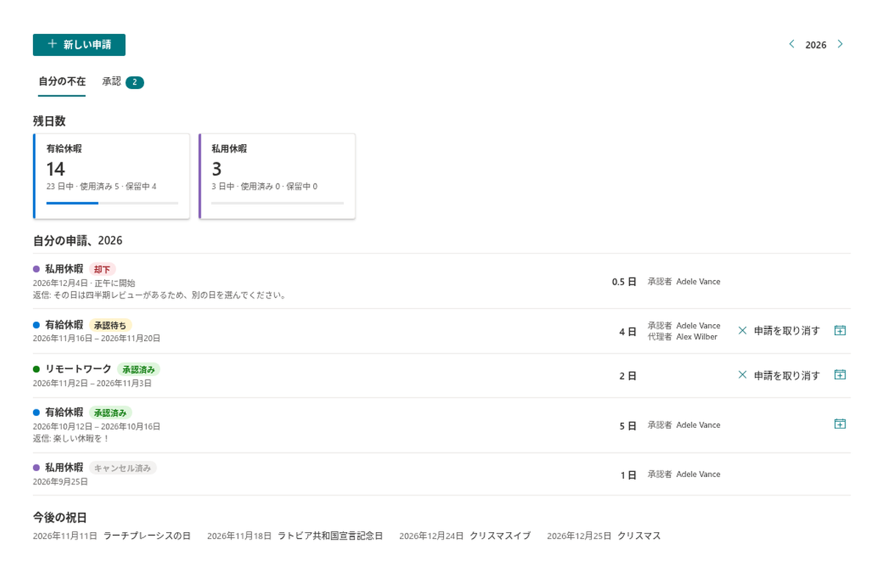Viewport: 882px width, 588px height.
Task: Click 承認済み badge on 10月 有給休暇
Action: pos(111,413)
